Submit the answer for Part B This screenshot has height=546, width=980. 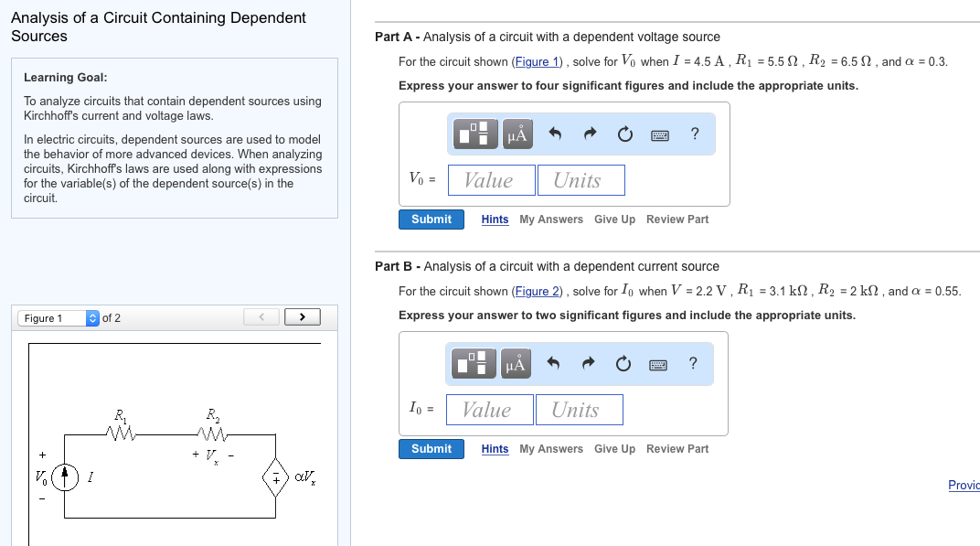[431, 449]
